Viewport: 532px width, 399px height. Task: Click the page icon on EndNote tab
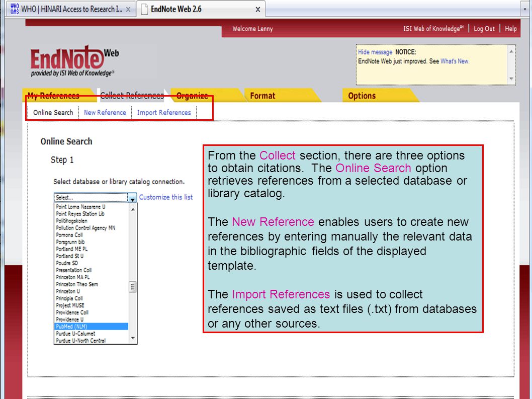coord(144,9)
